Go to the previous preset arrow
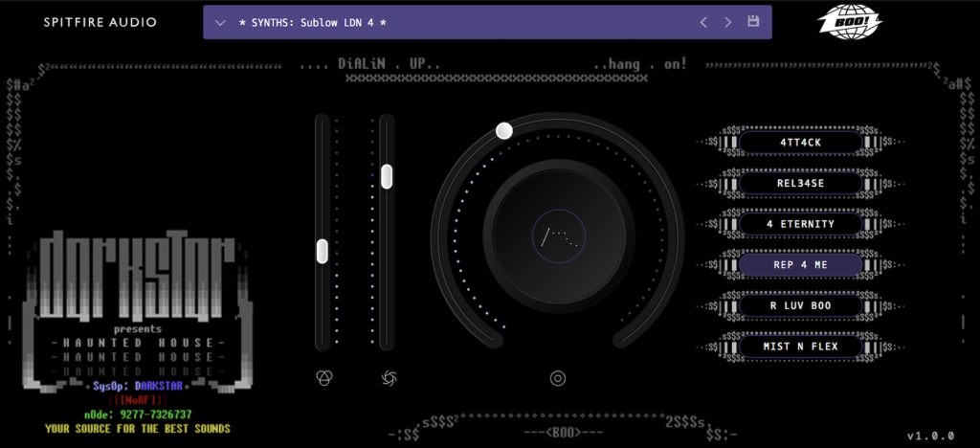 pos(703,22)
